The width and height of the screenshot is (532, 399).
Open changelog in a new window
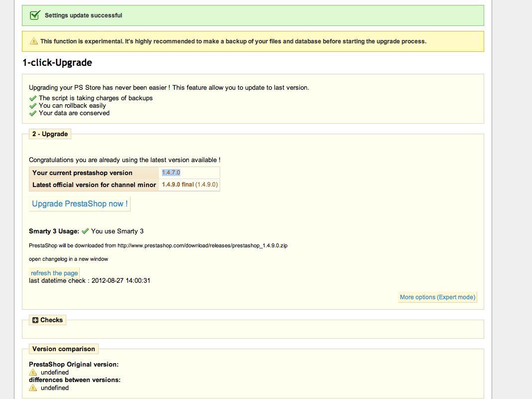[68, 259]
